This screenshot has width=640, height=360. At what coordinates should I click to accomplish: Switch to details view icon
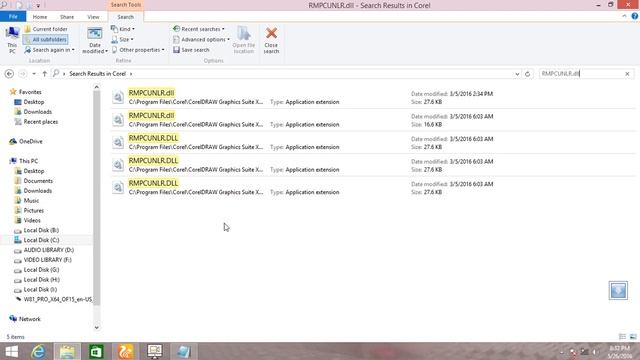point(622,337)
